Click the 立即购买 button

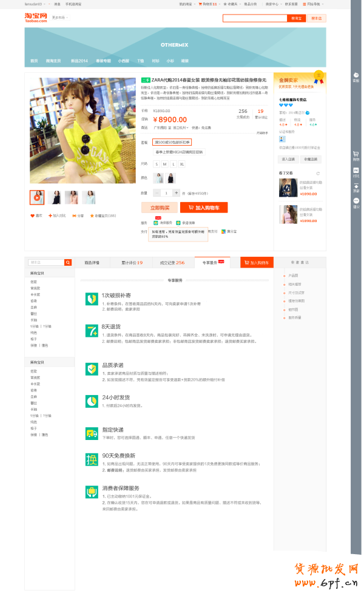pyautogui.click(x=160, y=208)
